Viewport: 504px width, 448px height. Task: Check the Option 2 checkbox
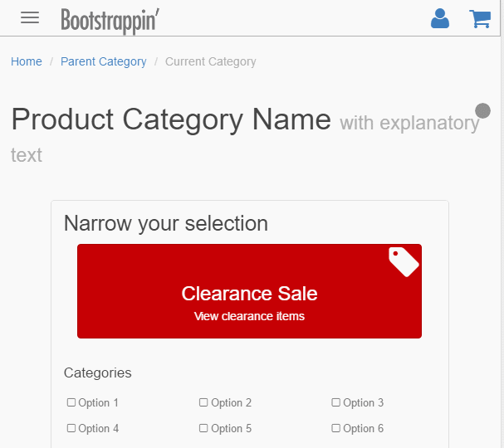(x=203, y=402)
